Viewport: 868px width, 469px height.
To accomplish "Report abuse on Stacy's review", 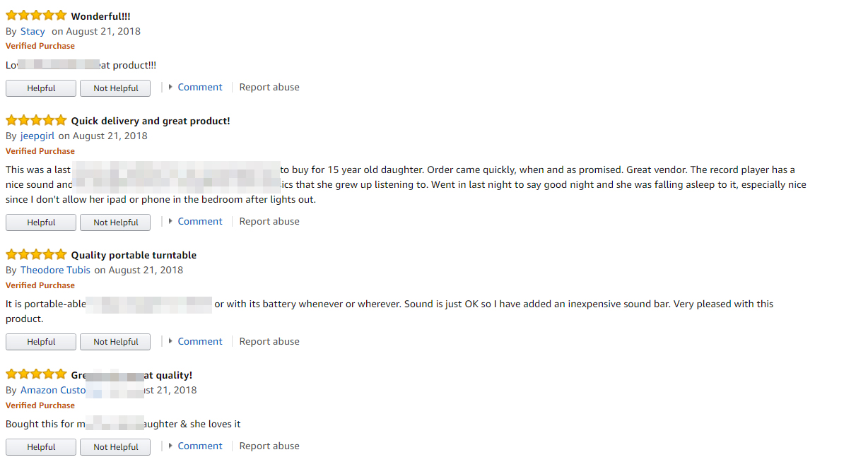I will (269, 87).
